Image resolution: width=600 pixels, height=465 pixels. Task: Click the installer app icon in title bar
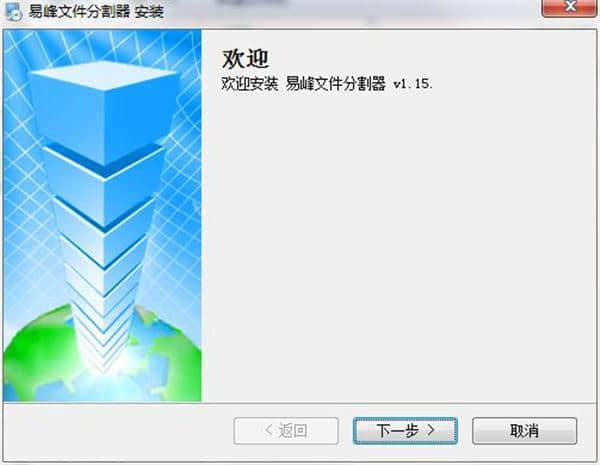(x=14, y=11)
